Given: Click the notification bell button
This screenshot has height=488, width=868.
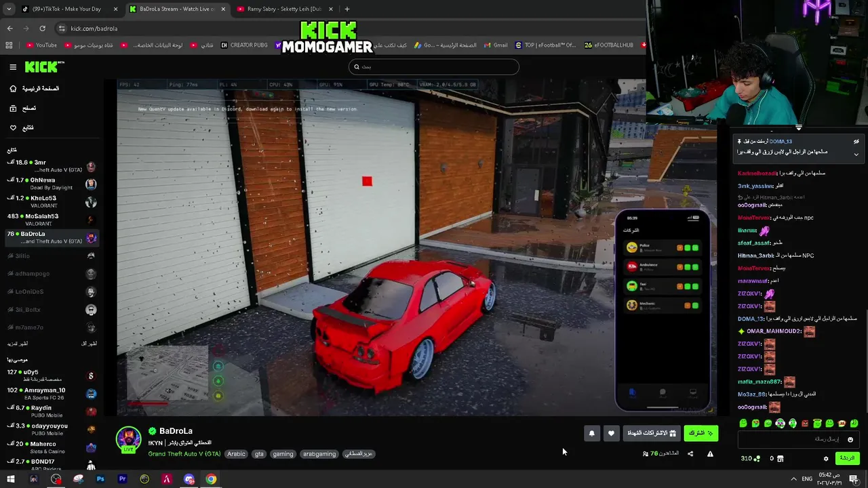Looking at the screenshot, I should point(591,433).
